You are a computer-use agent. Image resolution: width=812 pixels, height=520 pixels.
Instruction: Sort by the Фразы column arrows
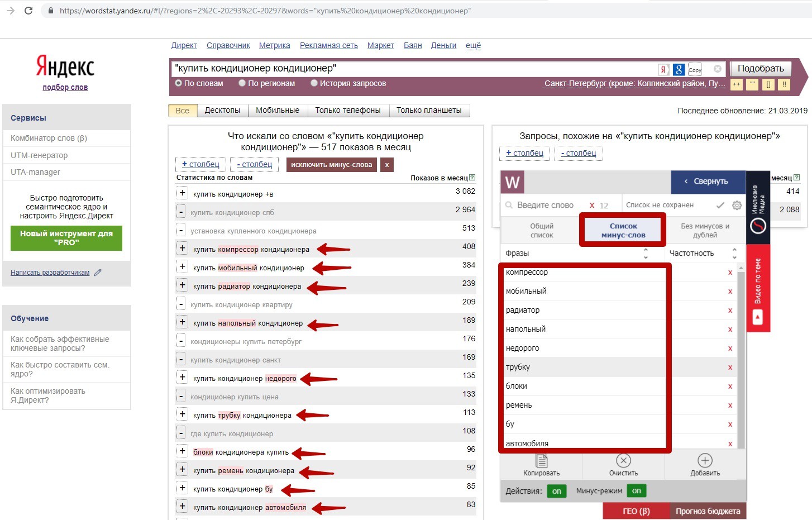(x=646, y=254)
